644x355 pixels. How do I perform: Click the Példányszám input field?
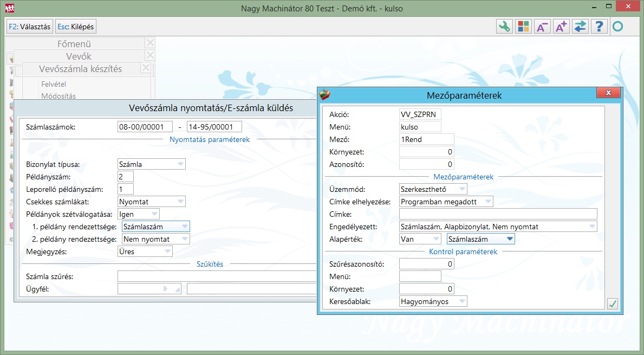125,177
